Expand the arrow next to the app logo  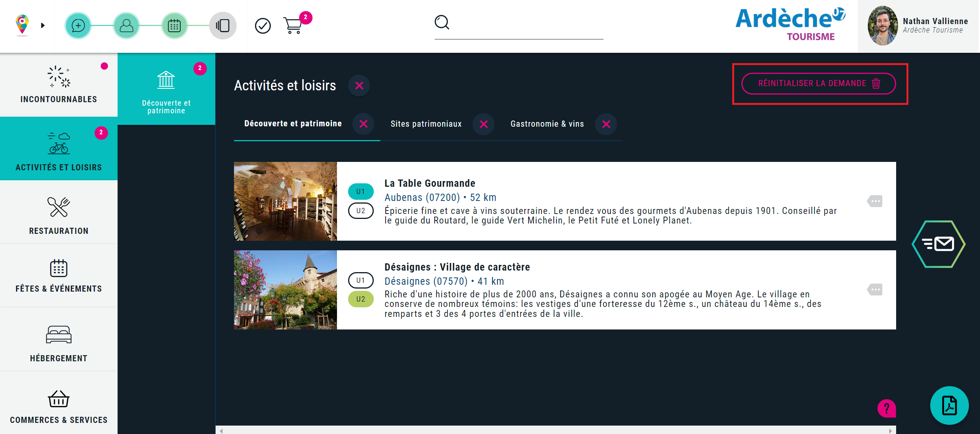pyautogui.click(x=43, y=25)
